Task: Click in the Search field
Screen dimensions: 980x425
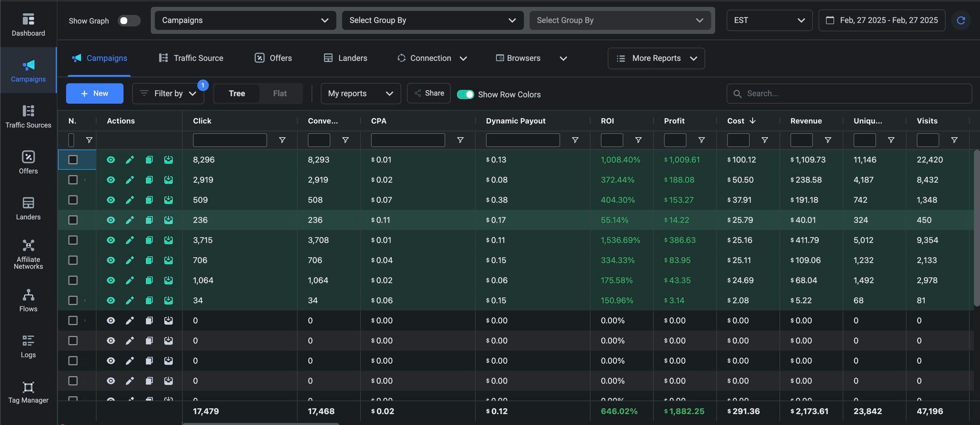Action: (x=849, y=94)
